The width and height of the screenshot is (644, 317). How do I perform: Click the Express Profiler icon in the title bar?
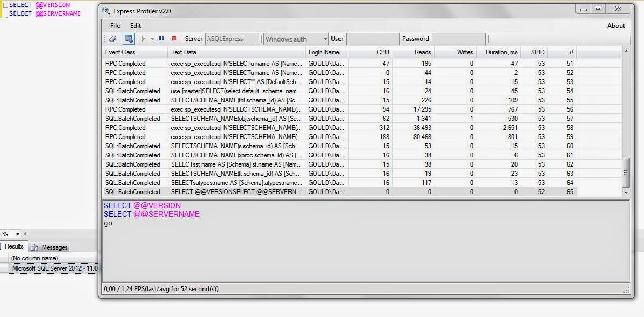pos(106,9)
